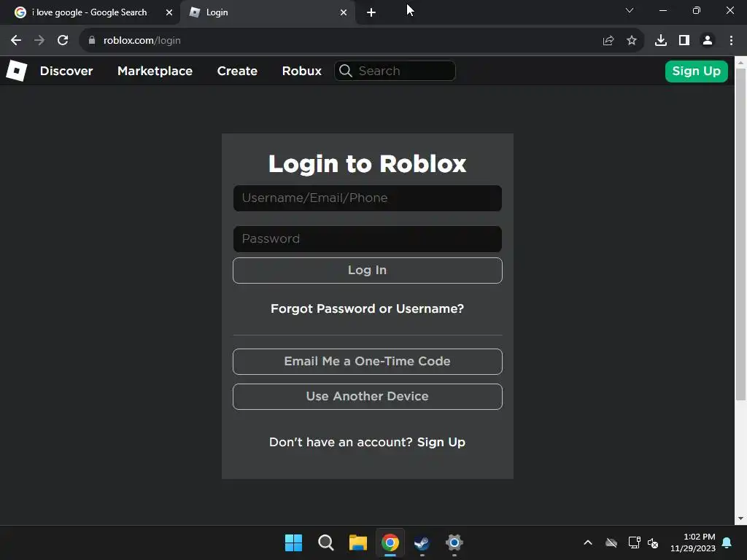Open a new tab with plus icon
This screenshot has height=560, width=747.
point(371,12)
